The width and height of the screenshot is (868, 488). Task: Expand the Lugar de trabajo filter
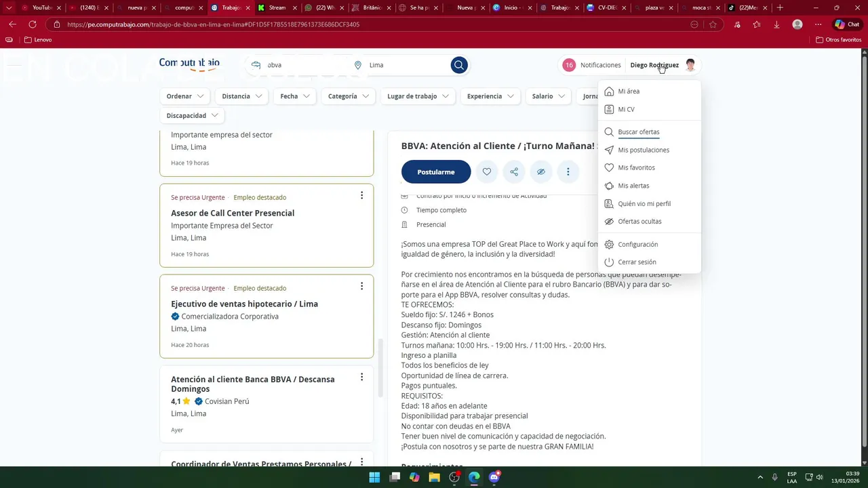(418, 96)
